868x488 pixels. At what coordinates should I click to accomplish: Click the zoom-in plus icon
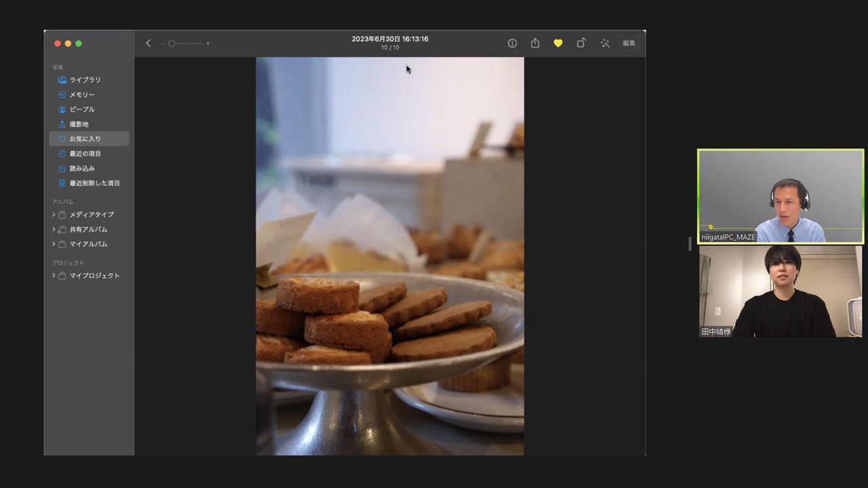click(x=208, y=43)
